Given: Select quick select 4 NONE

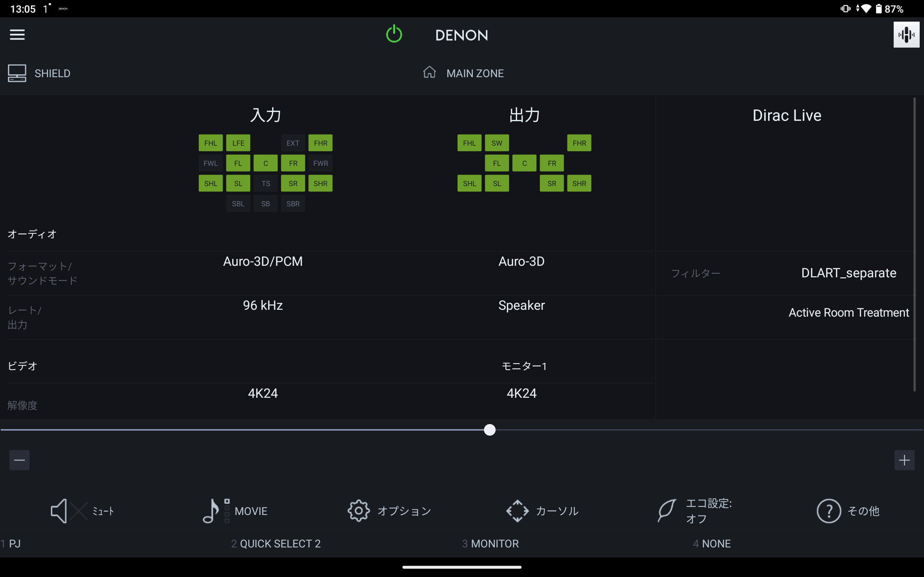Looking at the screenshot, I should click(x=712, y=543).
